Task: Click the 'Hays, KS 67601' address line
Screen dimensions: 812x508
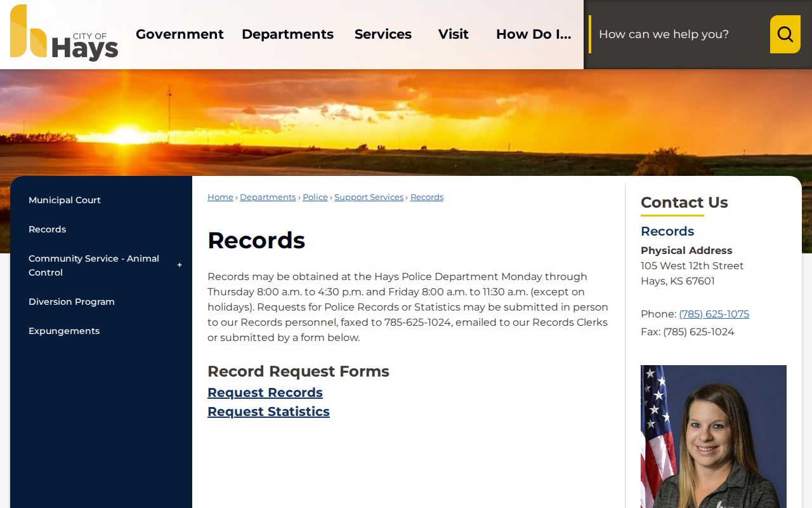Action: coord(678,281)
